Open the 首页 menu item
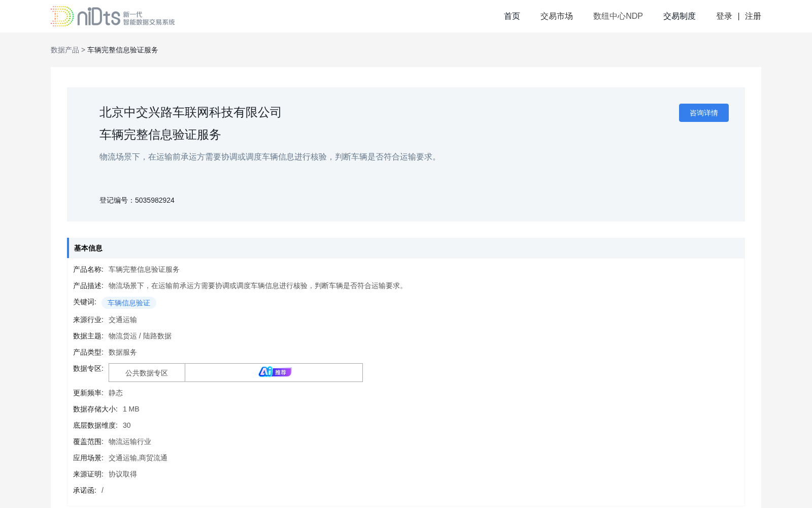 tap(512, 16)
